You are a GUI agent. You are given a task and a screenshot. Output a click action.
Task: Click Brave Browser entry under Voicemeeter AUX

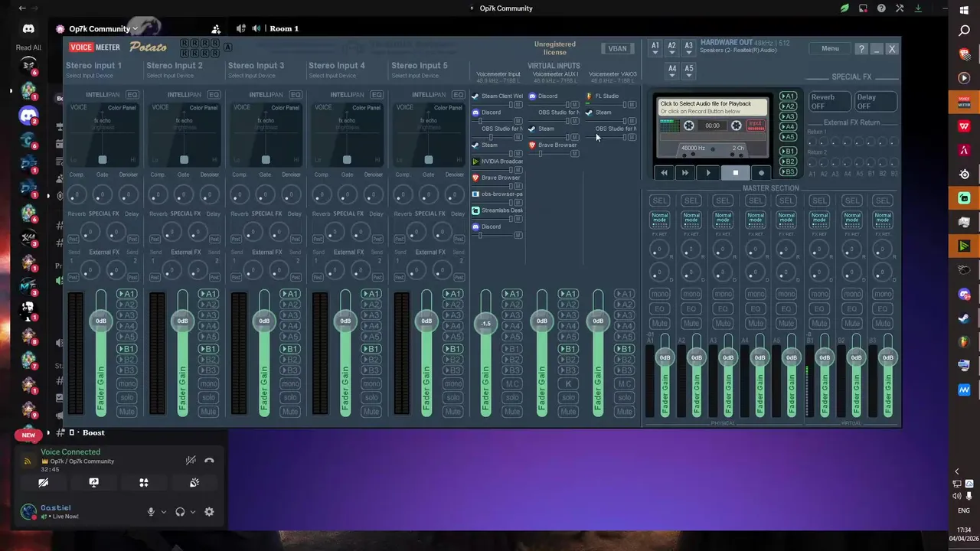pos(554,145)
